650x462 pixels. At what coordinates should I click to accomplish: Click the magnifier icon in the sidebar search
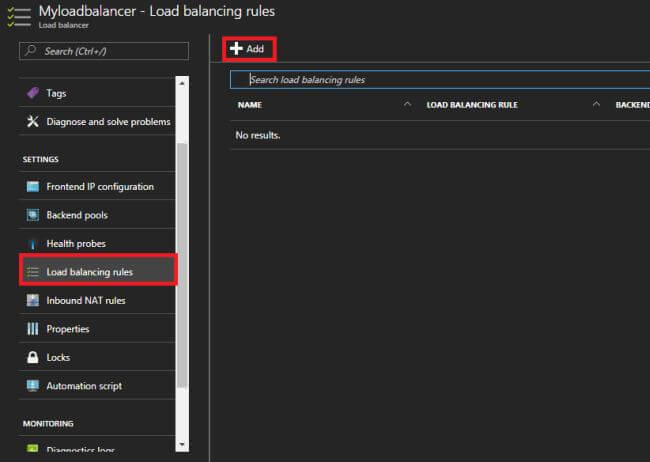(30, 51)
